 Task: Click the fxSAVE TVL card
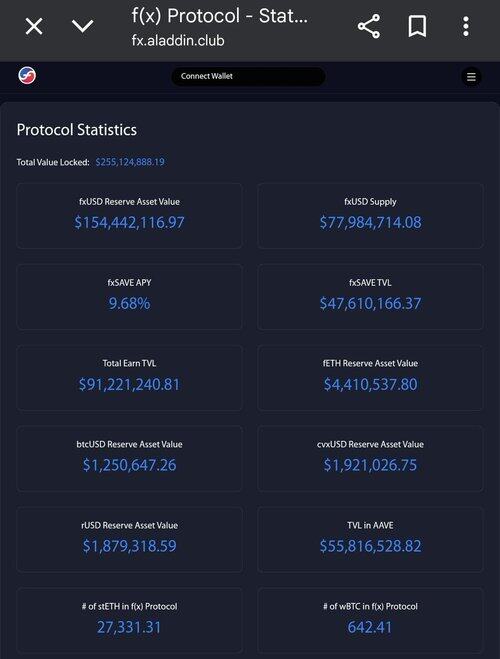(370, 297)
